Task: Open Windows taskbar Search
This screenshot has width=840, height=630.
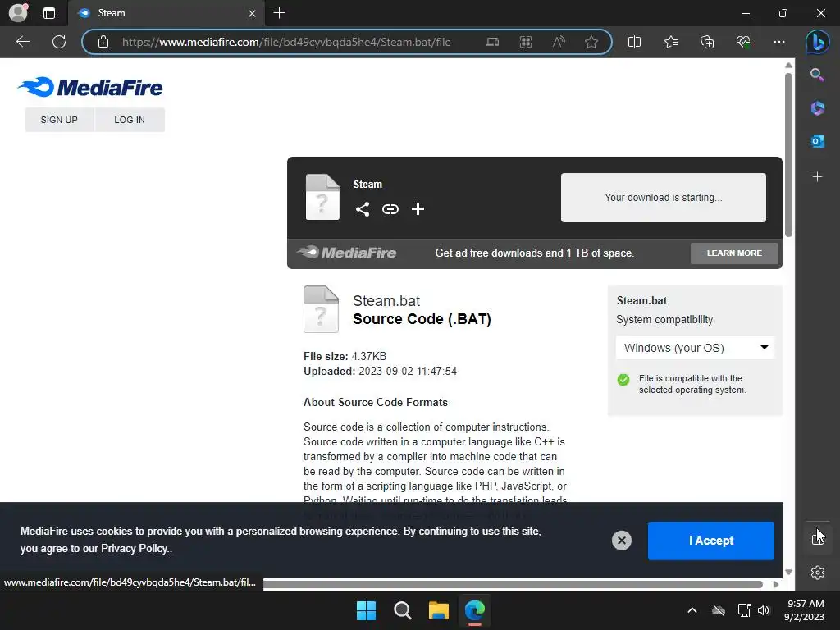Action: pyautogui.click(x=402, y=610)
